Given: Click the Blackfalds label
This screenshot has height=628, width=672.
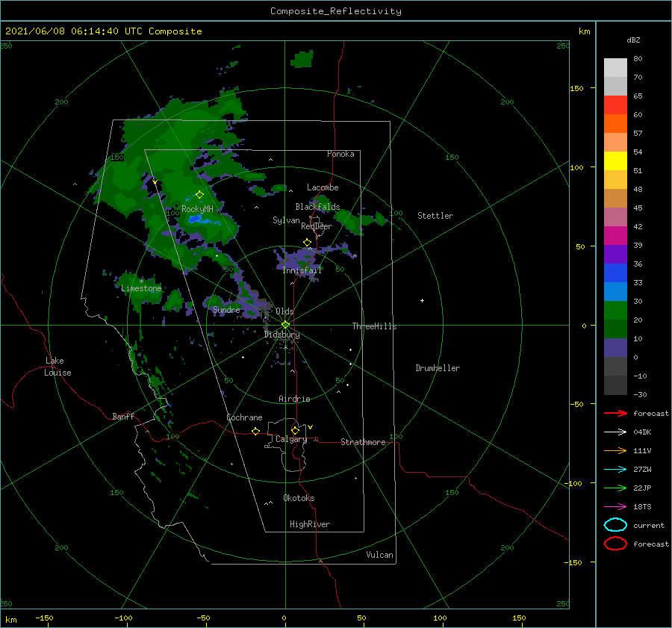Looking at the screenshot, I should [317, 207].
